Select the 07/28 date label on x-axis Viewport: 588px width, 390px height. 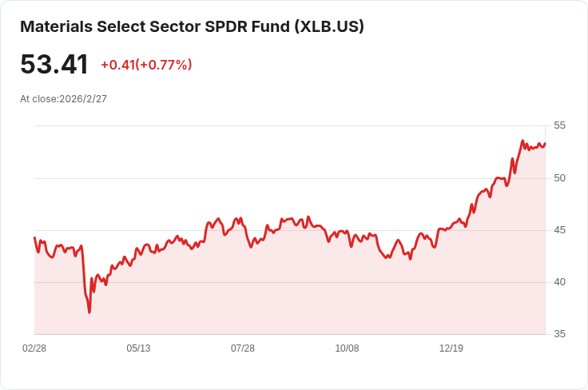point(243,348)
